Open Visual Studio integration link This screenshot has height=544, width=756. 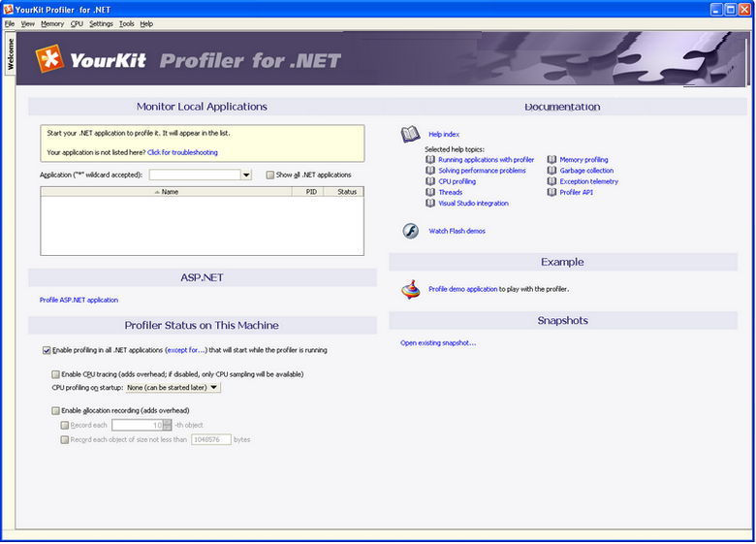[473, 203]
